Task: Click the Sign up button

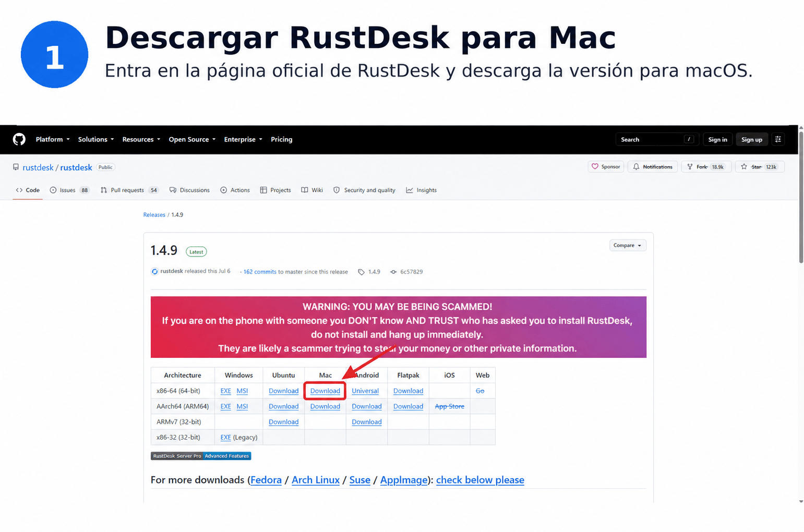Action: pyautogui.click(x=752, y=139)
